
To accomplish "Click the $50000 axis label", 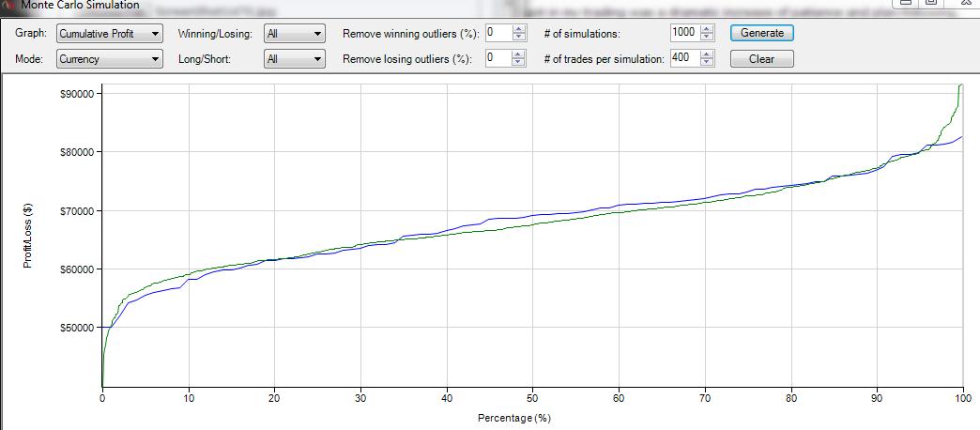I will coord(76,328).
